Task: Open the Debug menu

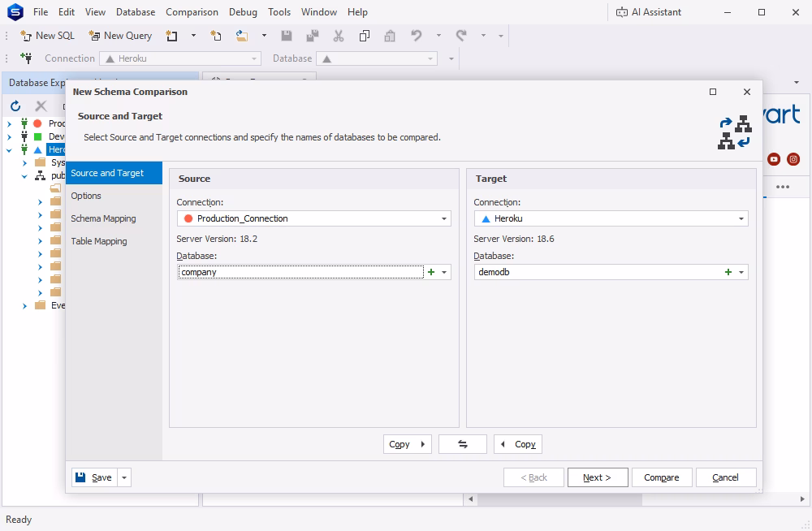Action: (x=243, y=12)
